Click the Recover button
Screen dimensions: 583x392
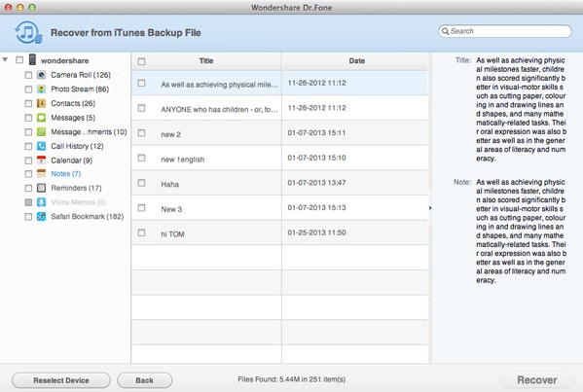click(537, 379)
